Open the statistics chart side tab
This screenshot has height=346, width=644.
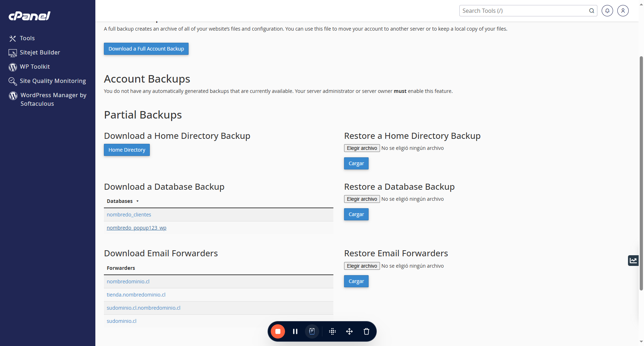point(633,261)
